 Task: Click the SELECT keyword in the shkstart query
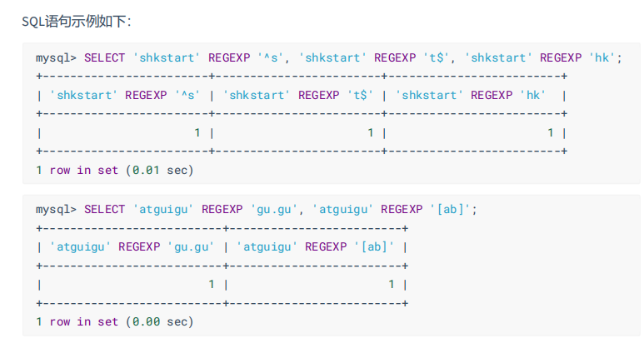pyautogui.click(x=105, y=57)
